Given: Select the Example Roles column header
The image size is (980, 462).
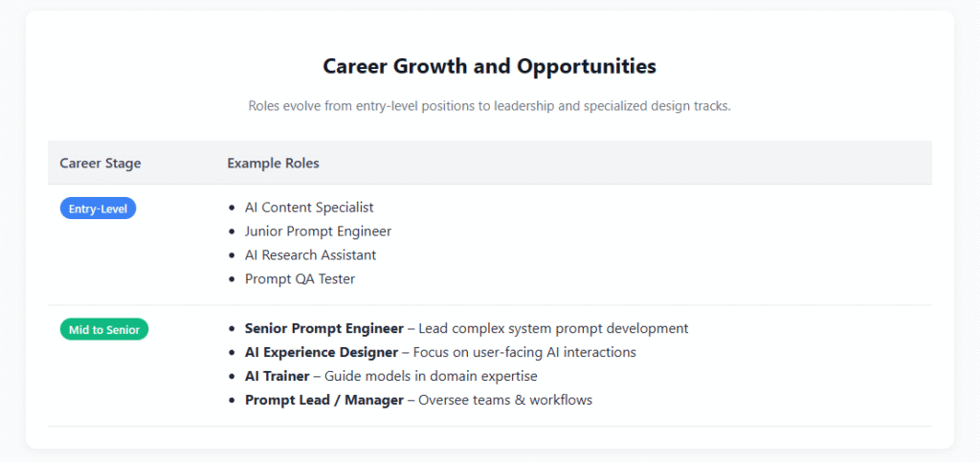Looking at the screenshot, I should (273, 163).
